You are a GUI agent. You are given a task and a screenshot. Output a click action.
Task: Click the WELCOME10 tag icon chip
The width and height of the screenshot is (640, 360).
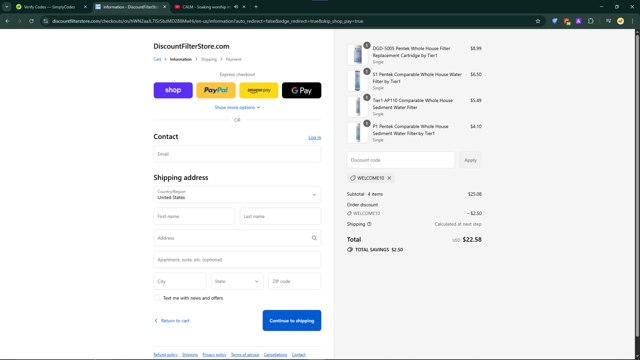click(370, 178)
